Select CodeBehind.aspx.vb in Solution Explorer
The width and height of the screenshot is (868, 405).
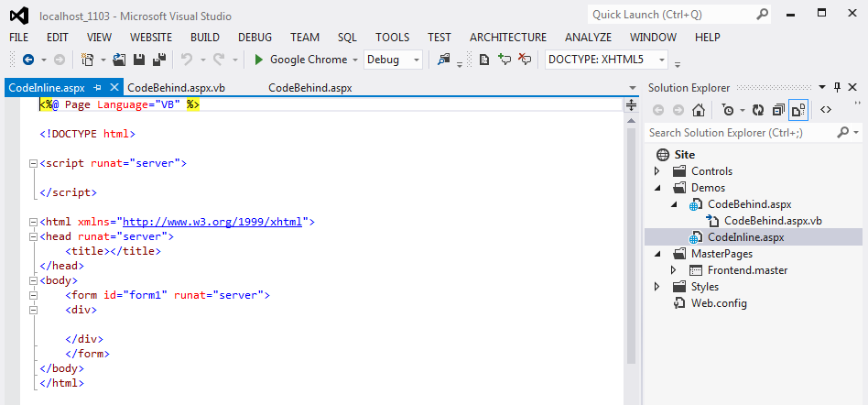coord(773,221)
